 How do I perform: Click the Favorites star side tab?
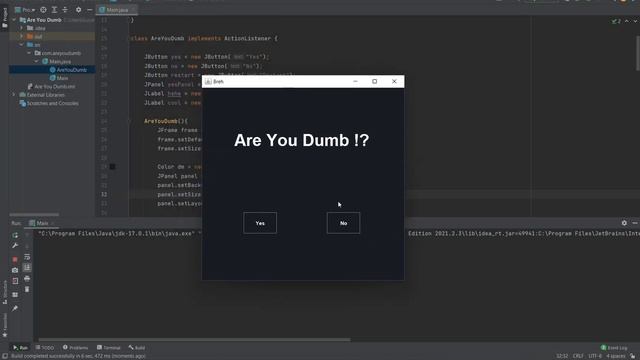[5, 325]
